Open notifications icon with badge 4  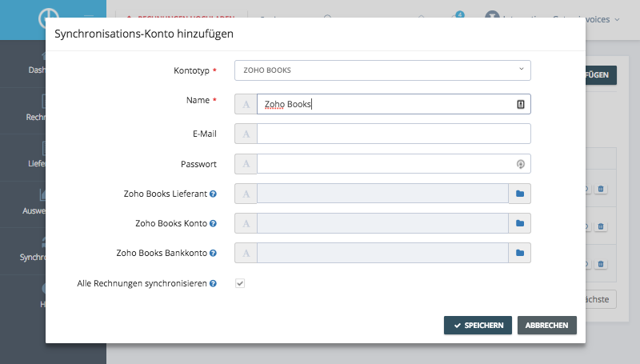click(457, 16)
